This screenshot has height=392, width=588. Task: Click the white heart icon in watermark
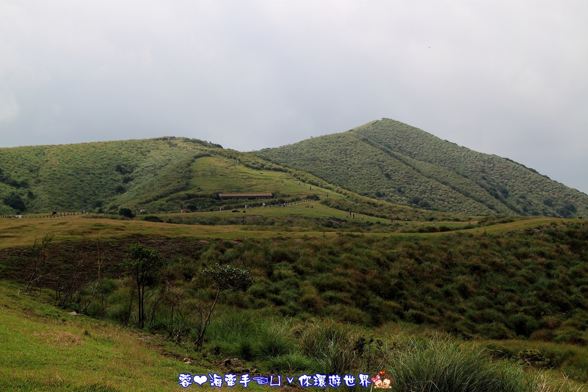(200, 380)
